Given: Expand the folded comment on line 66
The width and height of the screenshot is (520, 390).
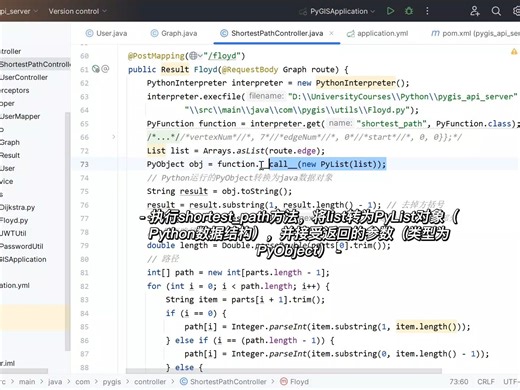Looking at the screenshot, I should click(x=114, y=137).
